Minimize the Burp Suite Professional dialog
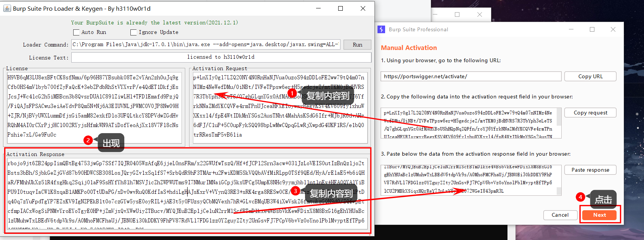Viewport: 644px width, 240px height. 571,29
